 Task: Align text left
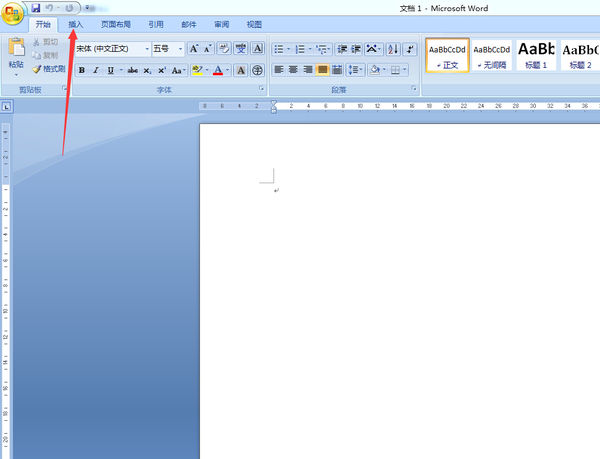[x=279, y=70]
